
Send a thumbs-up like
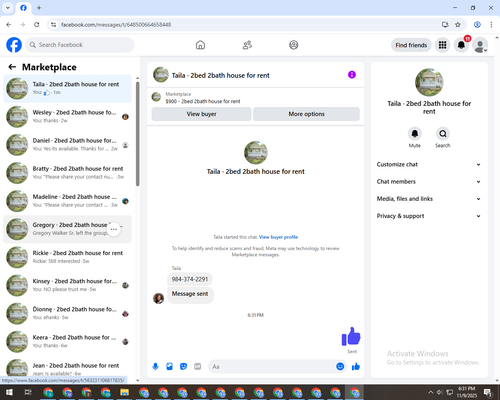click(x=356, y=367)
